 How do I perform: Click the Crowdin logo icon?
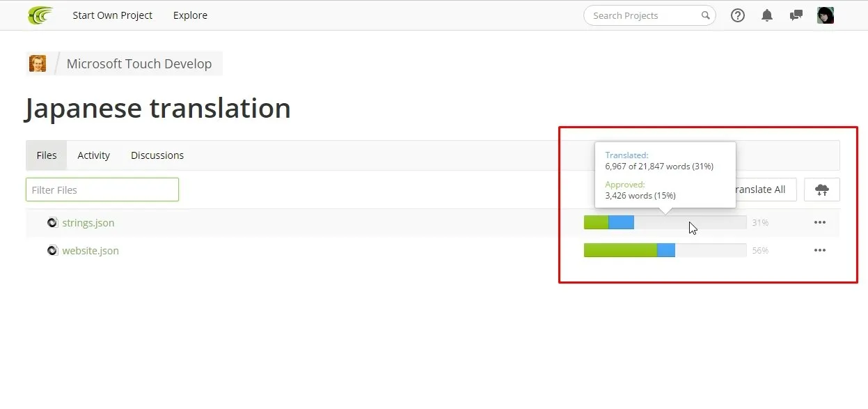point(40,15)
